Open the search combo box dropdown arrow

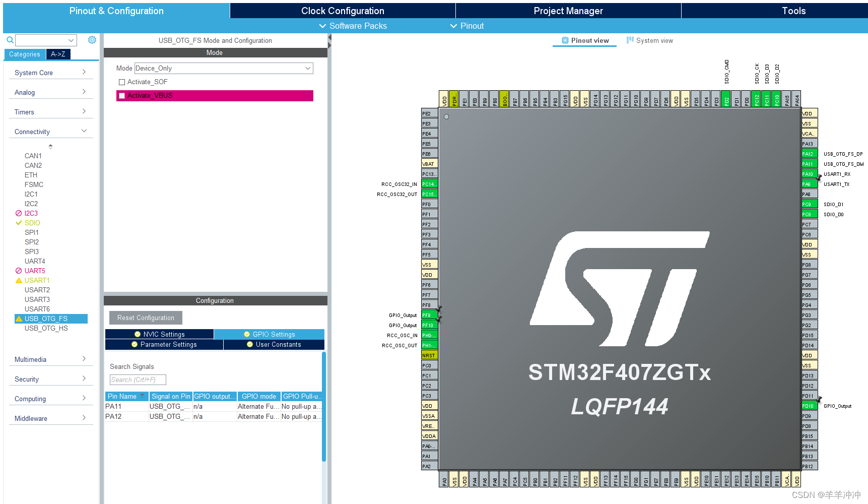[71, 40]
